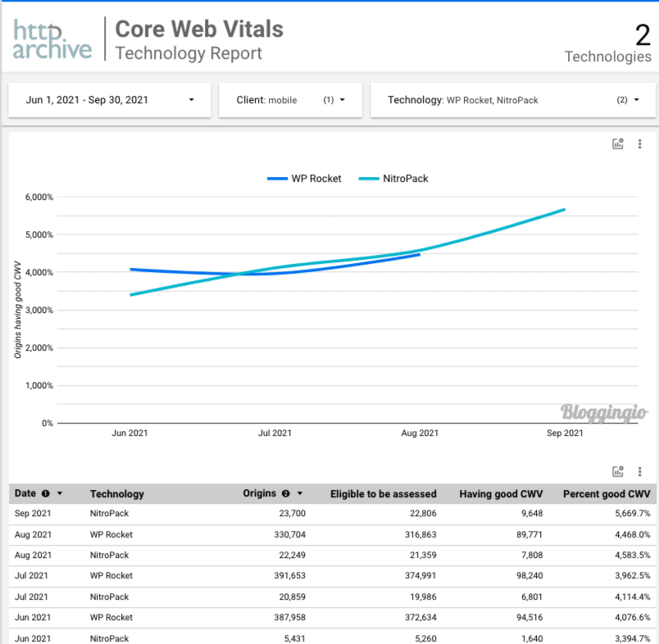Click percent value 5,669.7%
Image resolution: width=659 pixels, height=644 pixels.
tap(633, 514)
